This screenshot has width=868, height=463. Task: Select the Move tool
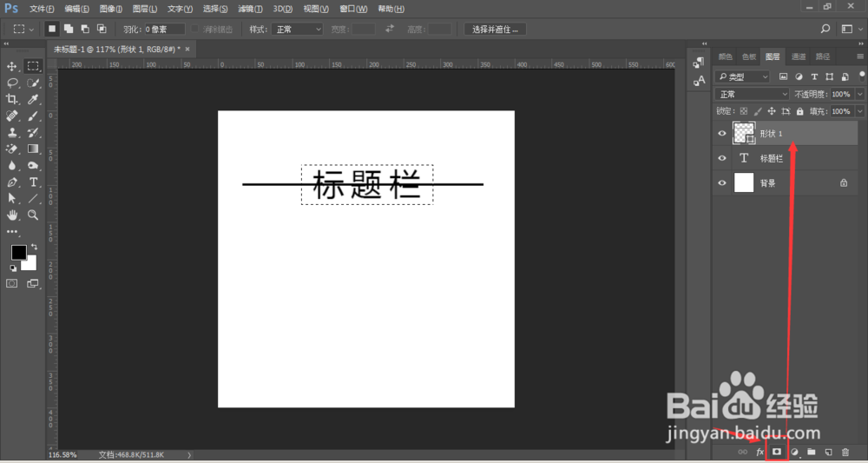coord(11,67)
